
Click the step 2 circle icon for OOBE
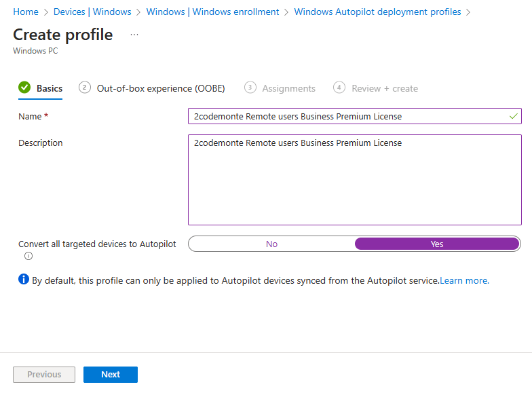coord(85,88)
